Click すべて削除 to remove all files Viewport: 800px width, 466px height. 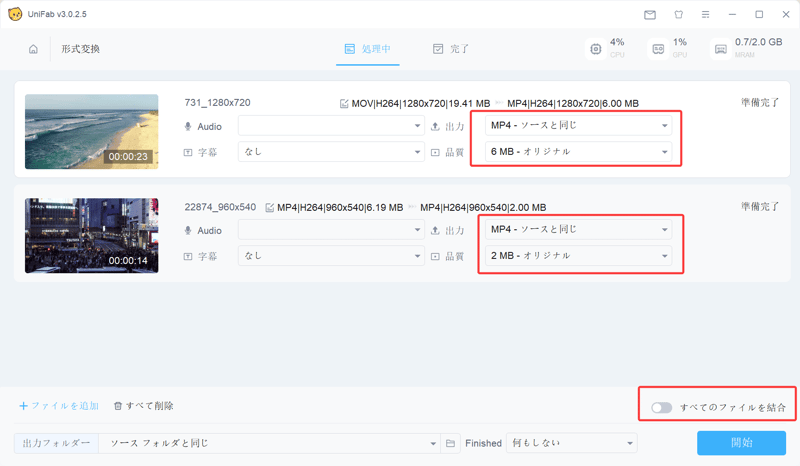coord(143,406)
